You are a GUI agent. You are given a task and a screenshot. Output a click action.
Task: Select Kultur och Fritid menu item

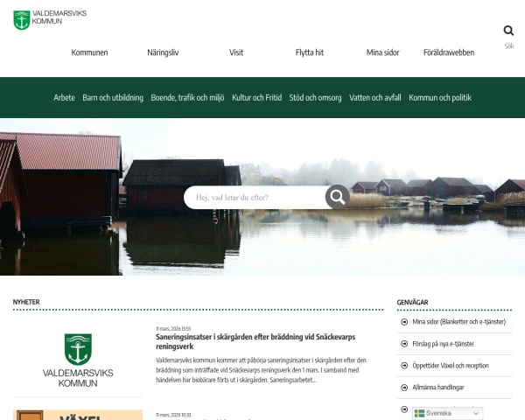point(256,98)
